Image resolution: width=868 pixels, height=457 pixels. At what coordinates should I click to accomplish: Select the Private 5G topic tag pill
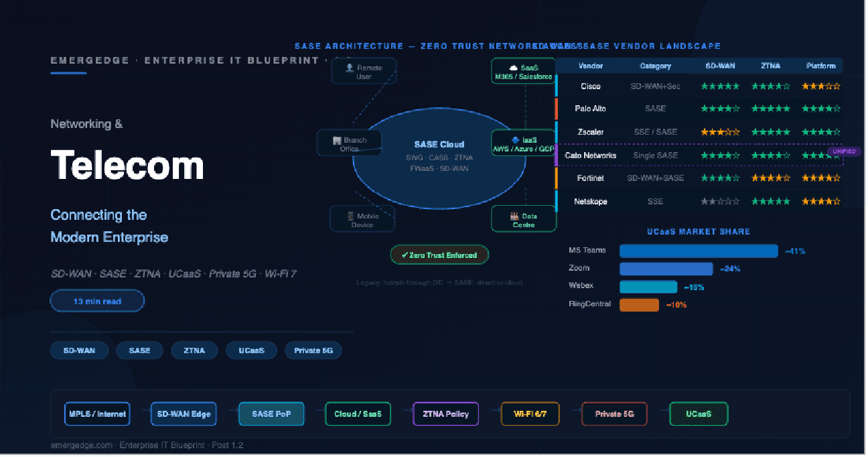tap(313, 350)
